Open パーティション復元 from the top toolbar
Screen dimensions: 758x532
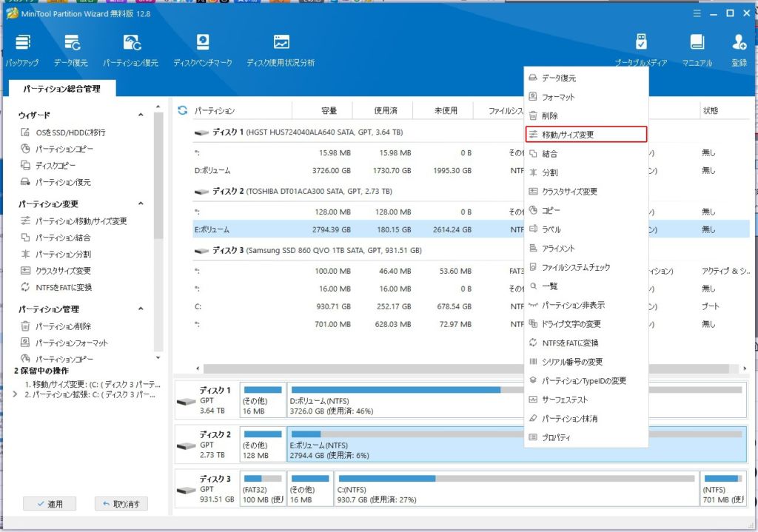click(131, 44)
